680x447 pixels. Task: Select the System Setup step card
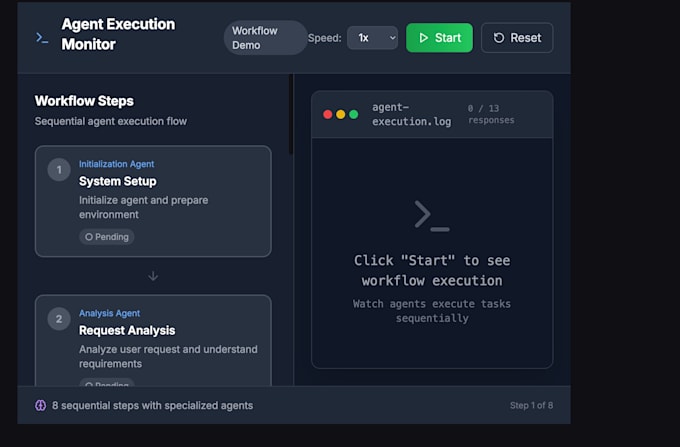(x=153, y=201)
